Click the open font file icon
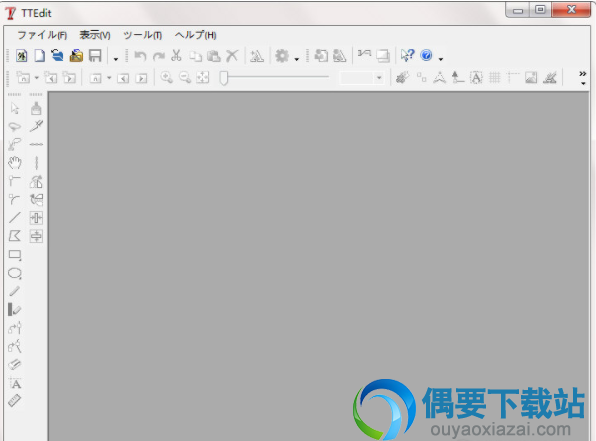This screenshot has height=441, width=596. click(x=58, y=56)
